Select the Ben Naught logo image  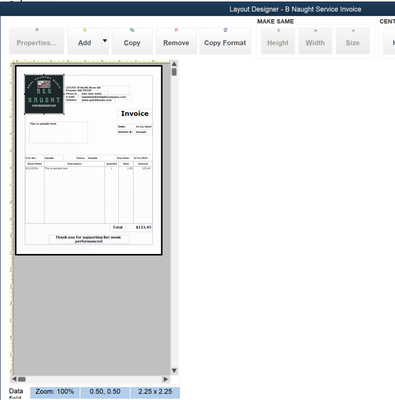pos(44,94)
